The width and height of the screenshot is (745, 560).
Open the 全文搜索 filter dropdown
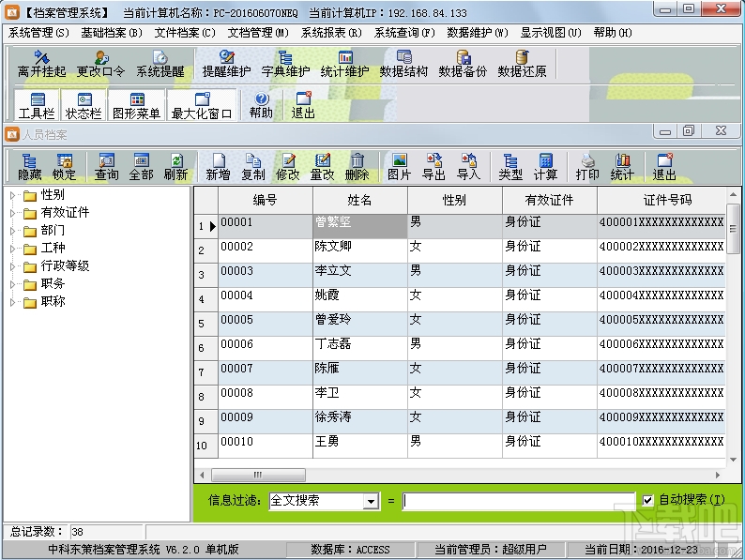click(x=371, y=501)
